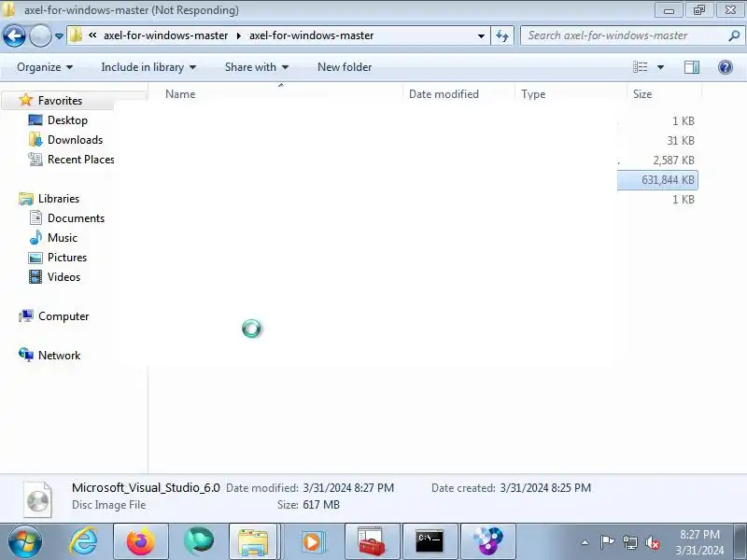747x560 pixels.
Task: Change your view icon
Action: point(640,67)
